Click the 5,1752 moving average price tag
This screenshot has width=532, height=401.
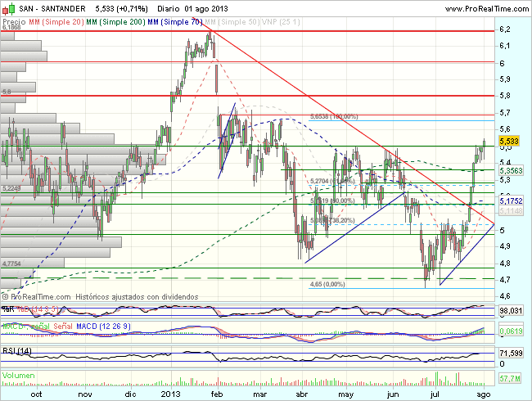510,200
